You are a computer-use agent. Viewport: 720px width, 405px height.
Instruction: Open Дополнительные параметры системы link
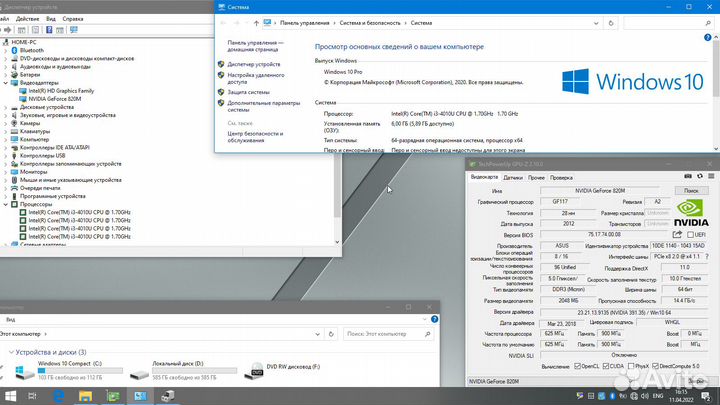click(264, 107)
